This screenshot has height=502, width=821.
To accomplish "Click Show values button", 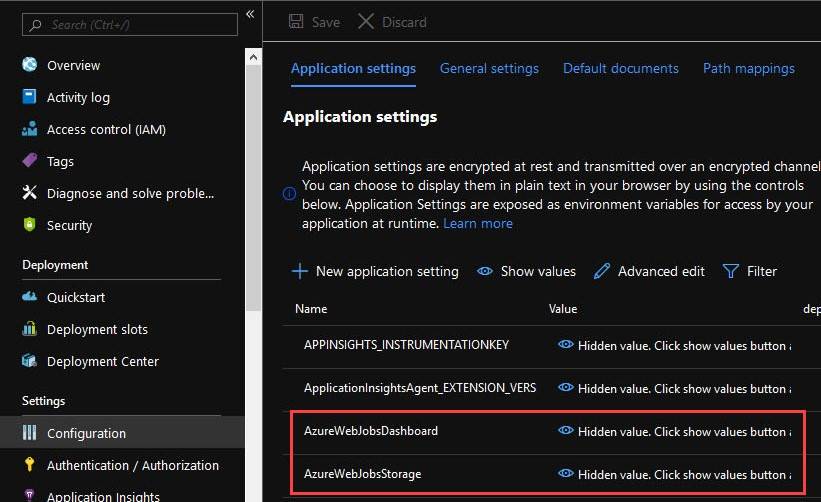I will (x=526, y=271).
